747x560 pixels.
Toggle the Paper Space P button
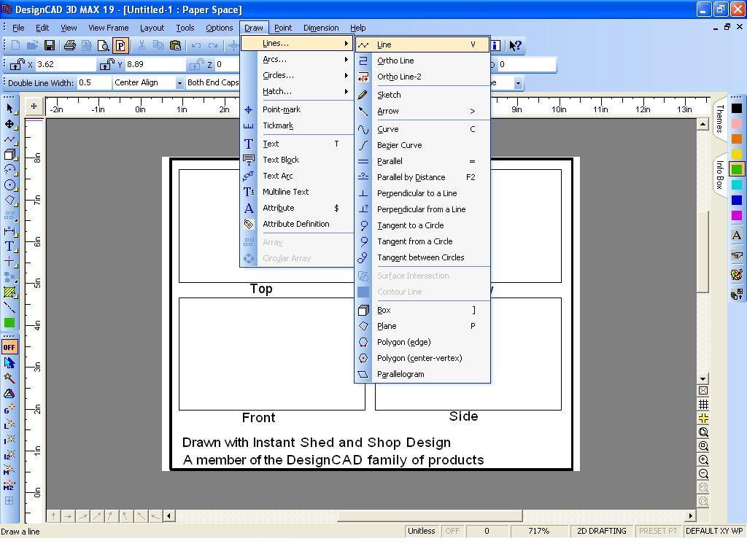pyautogui.click(x=121, y=44)
